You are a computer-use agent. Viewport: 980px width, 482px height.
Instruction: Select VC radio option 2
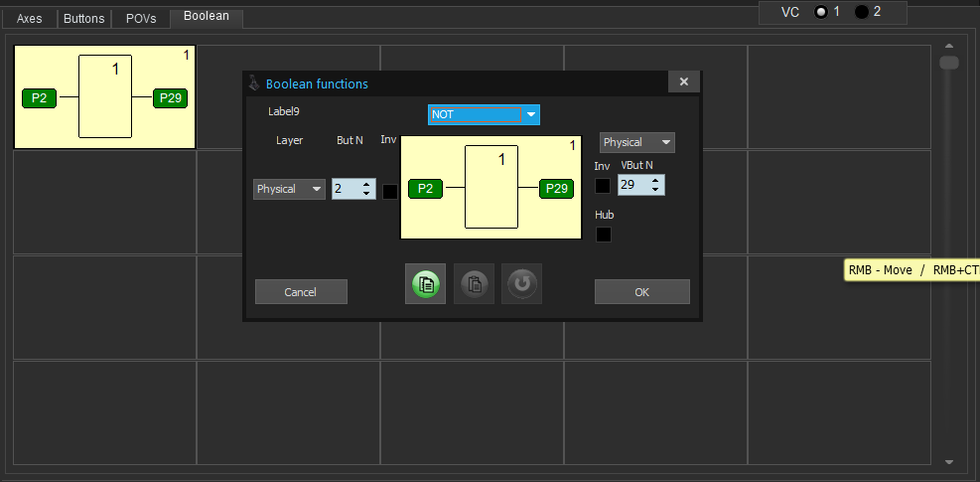tap(861, 12)
